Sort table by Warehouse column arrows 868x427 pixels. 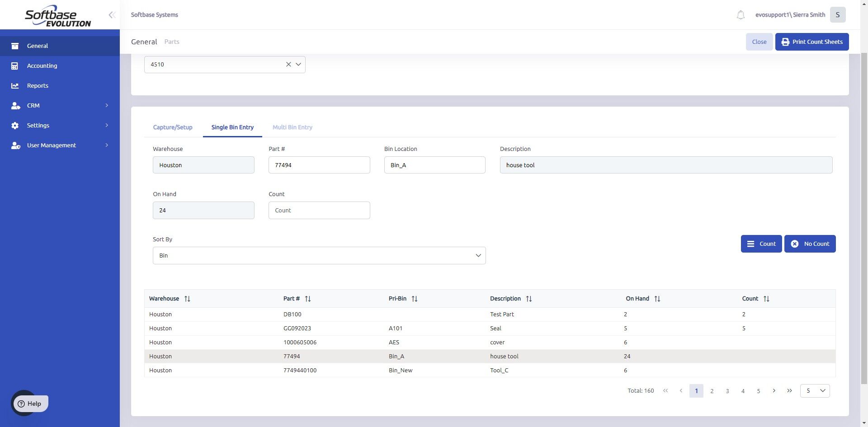point(187,299)
